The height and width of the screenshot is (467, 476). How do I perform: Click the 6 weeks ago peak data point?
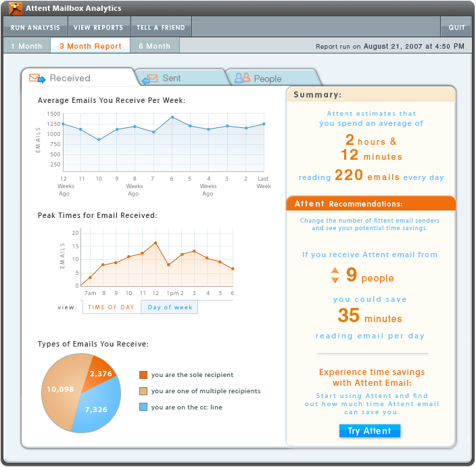coord(172,117)
